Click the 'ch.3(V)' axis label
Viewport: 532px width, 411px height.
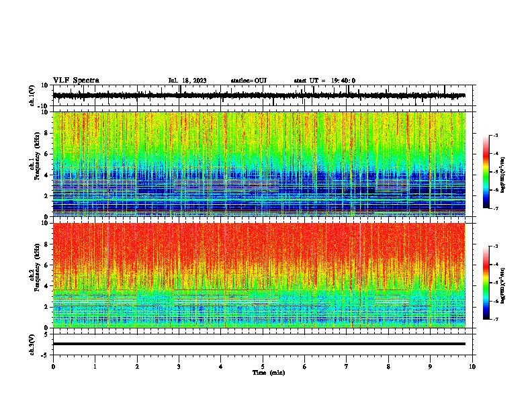tap(32, 345)
